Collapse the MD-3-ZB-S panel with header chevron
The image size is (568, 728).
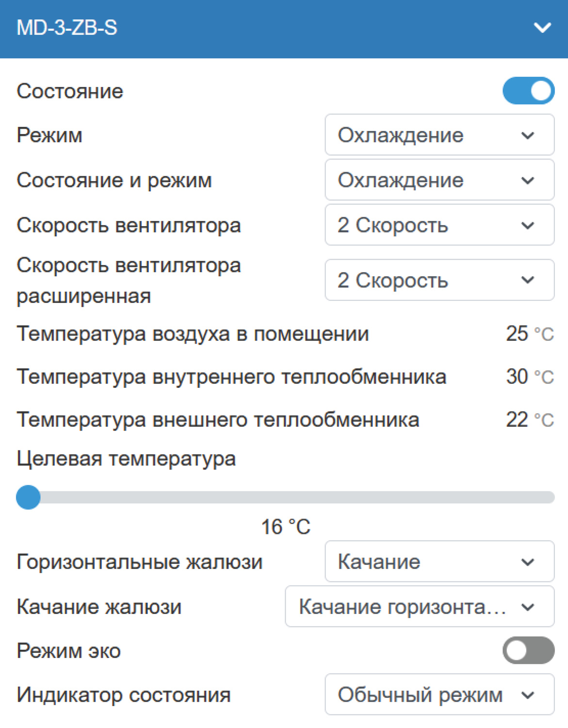pos(542,28)
